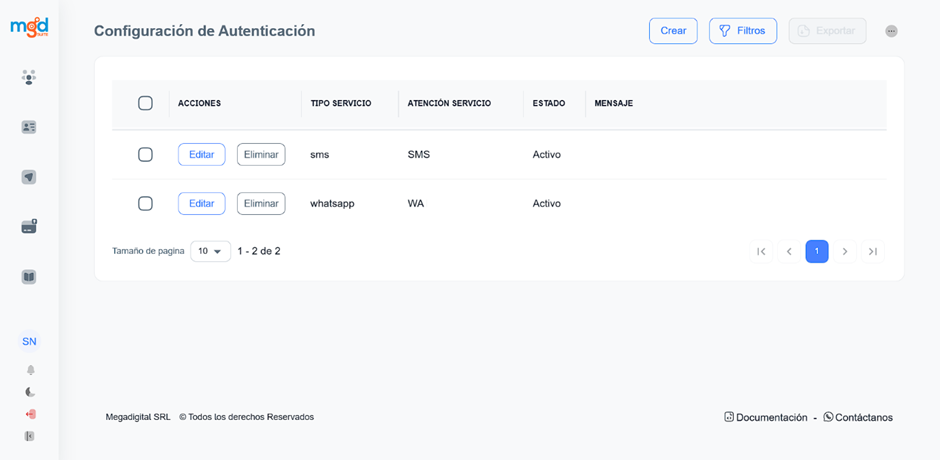Go to page 1 in pagination

coord(817,251)
